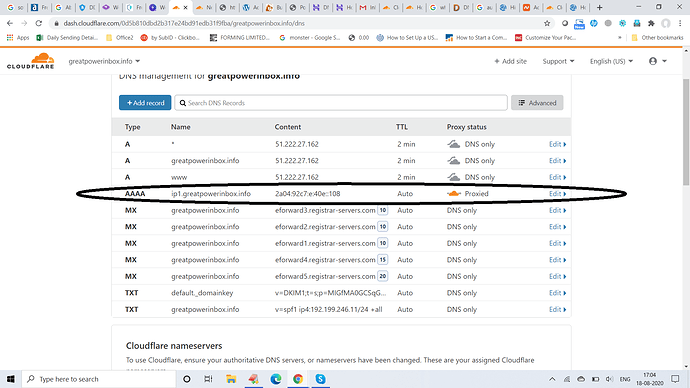
Task: Edit the eforward5 MX record
Action: [x=557, y=276]
